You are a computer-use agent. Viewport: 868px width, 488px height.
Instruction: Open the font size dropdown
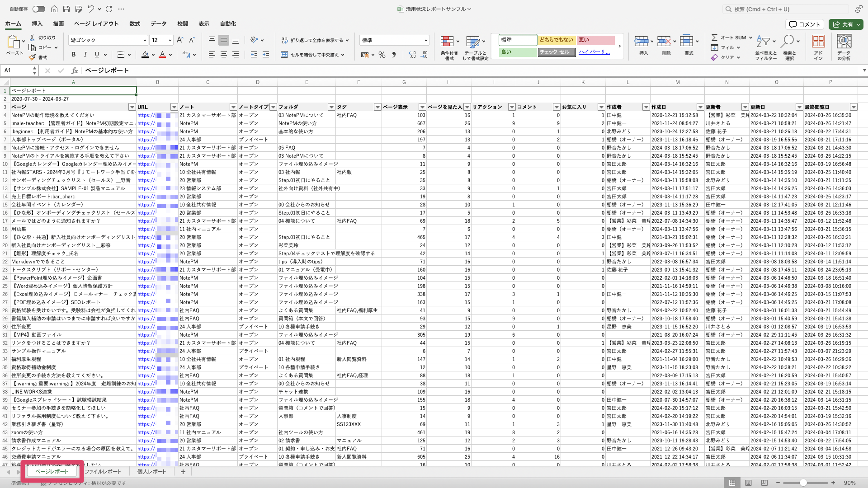170,40
